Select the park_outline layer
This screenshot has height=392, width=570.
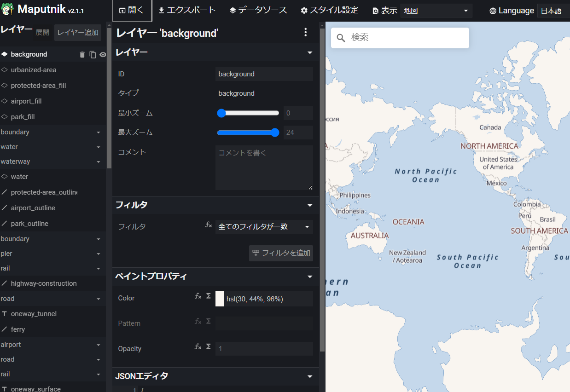pyautogui.click(x=53, y=224)
